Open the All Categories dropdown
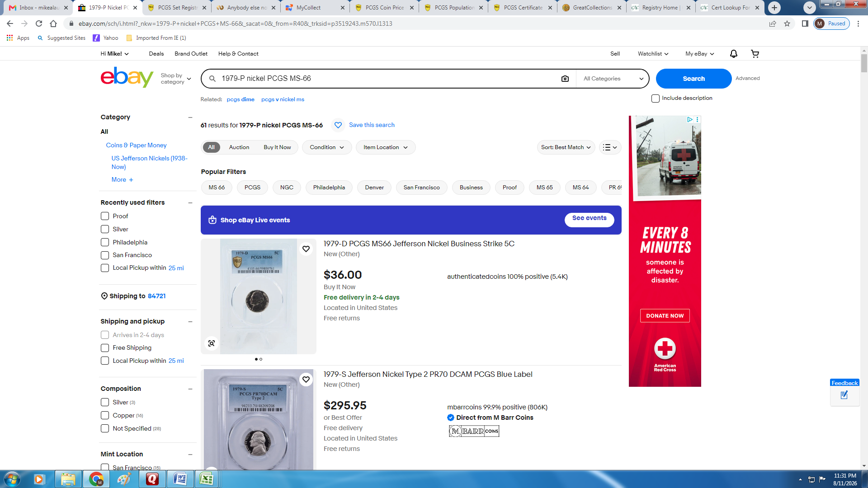The height and width of the screenshot is (488, 868). click(613, 79)
